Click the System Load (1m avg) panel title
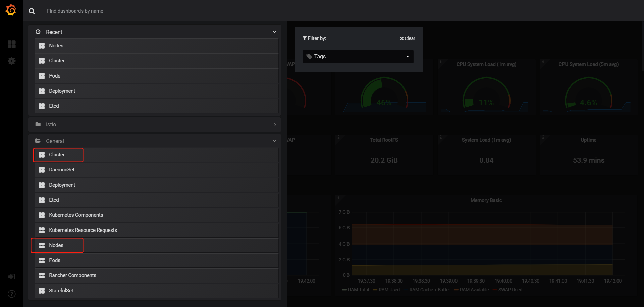The width and height of the screenshot is (644, 307). pyautogui.click(x=486, y=140)
